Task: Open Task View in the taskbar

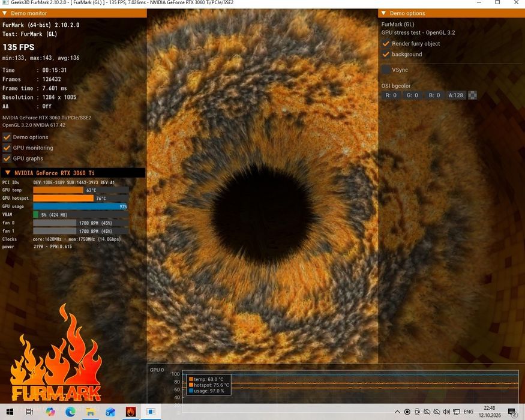Action: coord(29,412)
